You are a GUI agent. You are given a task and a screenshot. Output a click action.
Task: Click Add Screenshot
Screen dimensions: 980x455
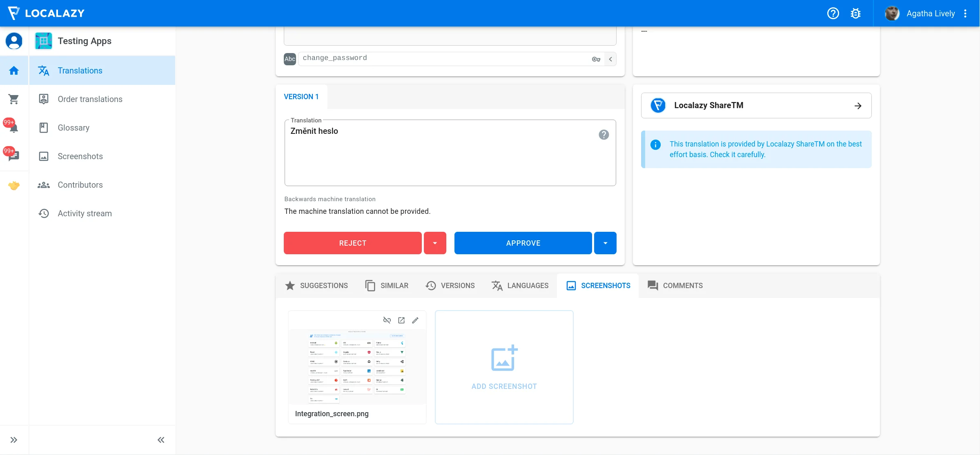tap(504, 366)
